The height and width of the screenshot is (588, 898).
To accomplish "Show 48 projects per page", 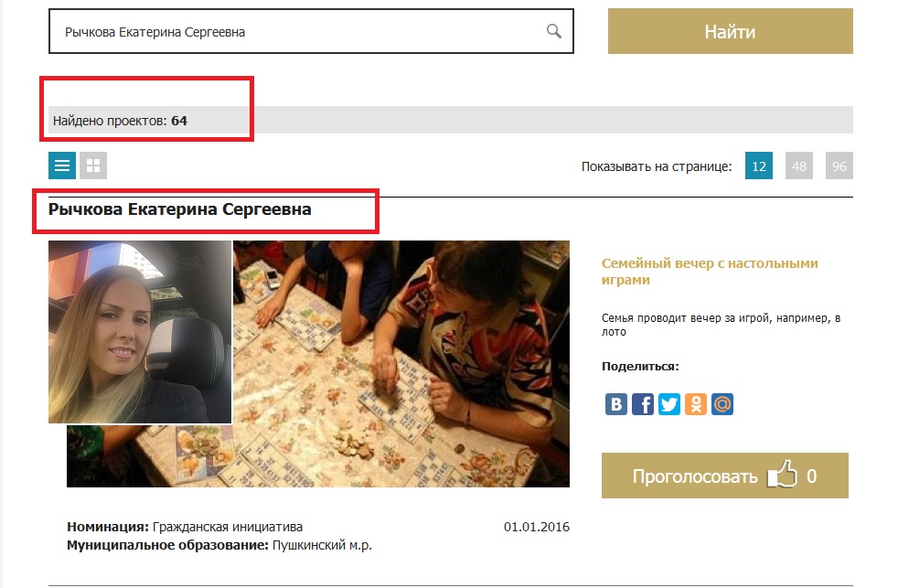I will point(799,166).
